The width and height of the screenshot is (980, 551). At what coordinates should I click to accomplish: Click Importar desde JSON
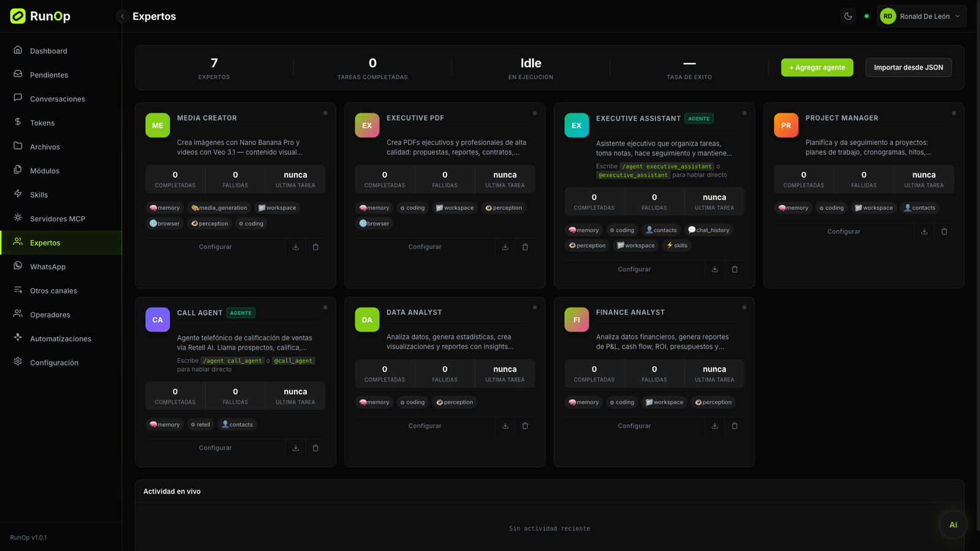pos(908,67)
